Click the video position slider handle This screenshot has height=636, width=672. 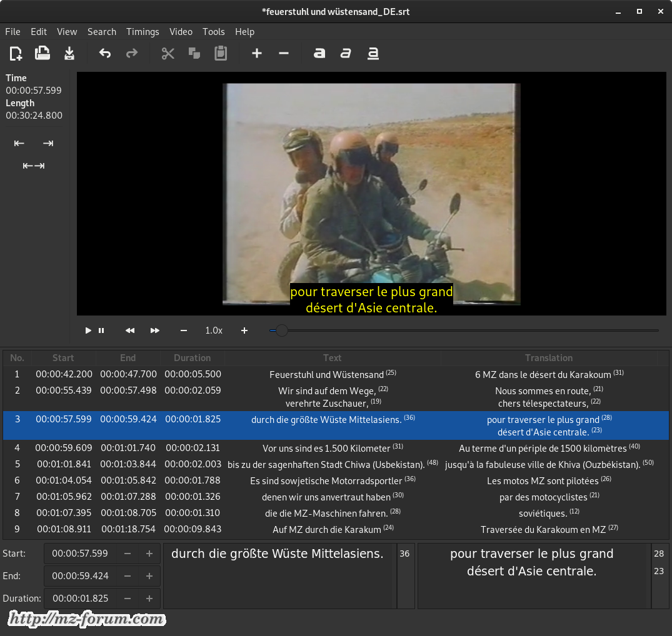click(x=282, y=330)
